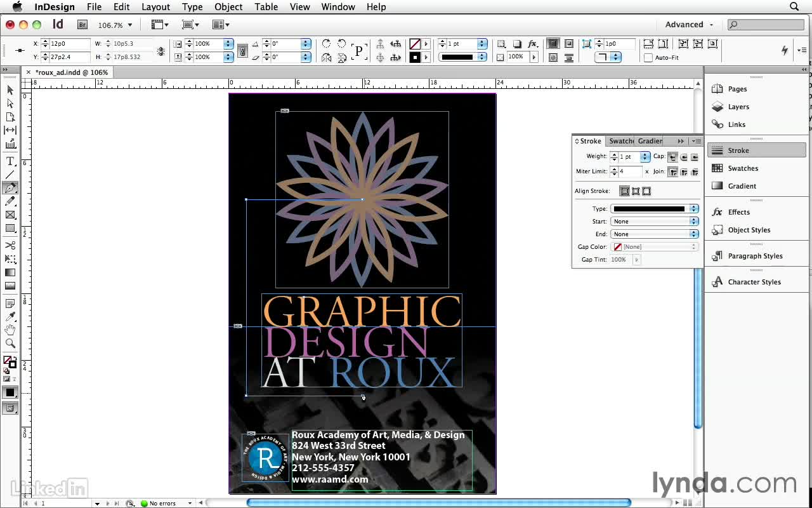Select Miter Join option in Stroke panel
This screenshot has height=508, width=812.
672,172
